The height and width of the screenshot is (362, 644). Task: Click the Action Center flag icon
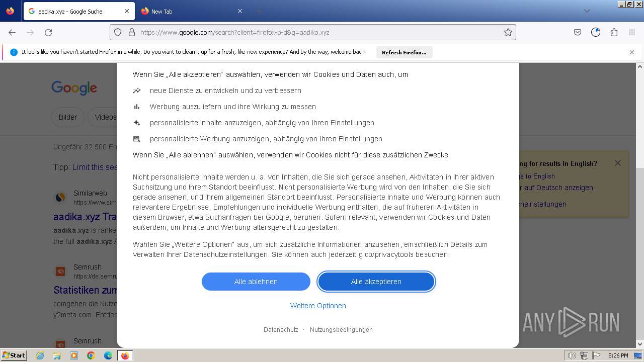[596, 355]
